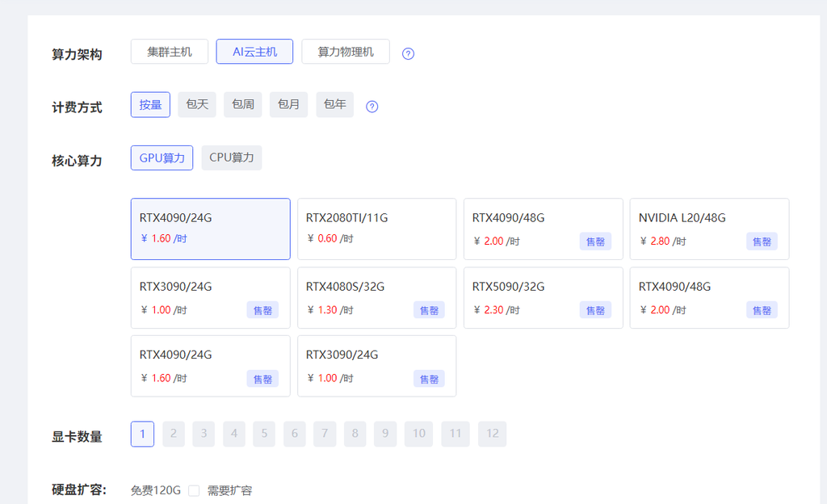Screen dimensions: 827x504
Task: Select 按量 billing mode
Action: (x=150, y=104)
